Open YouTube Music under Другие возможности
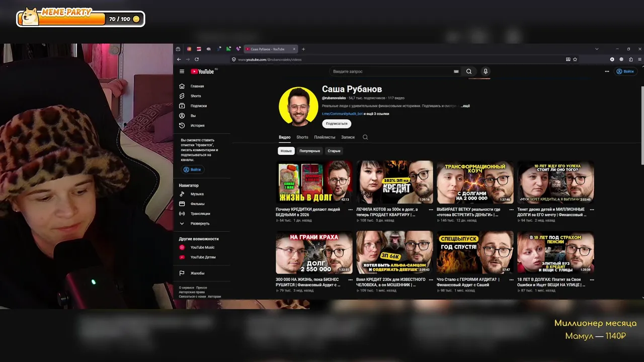644x362 pixels. pyautogui.click(x=201, y=247)
